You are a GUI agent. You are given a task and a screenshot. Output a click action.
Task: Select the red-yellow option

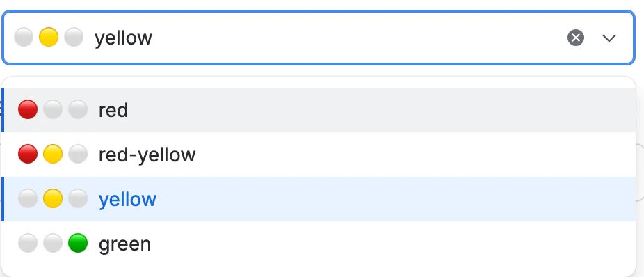click(319, 155)
